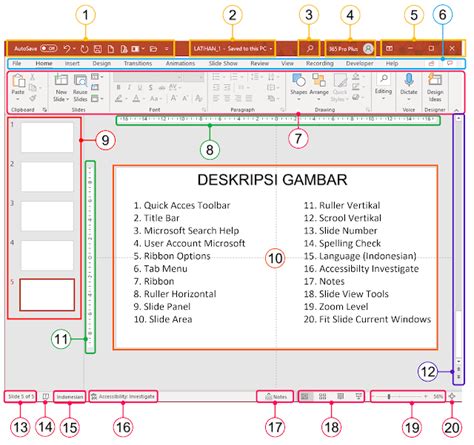Click the New blank document icon
The height and width of the screenshot is (445, 474).
click(111, 49)
